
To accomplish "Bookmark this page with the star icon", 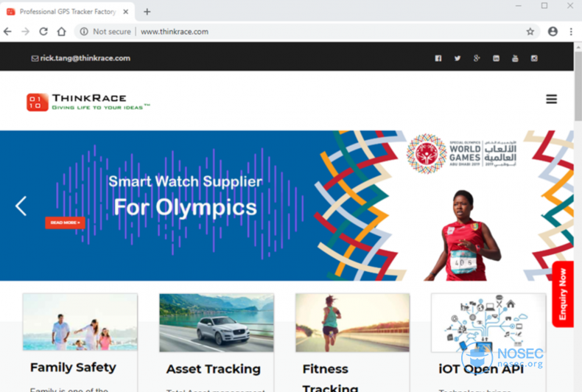I will pyautogui.click(x=530, y=32).
